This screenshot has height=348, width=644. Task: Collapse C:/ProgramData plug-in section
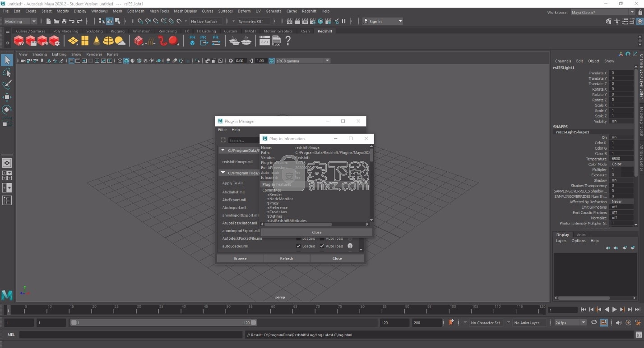click(223, 151)
